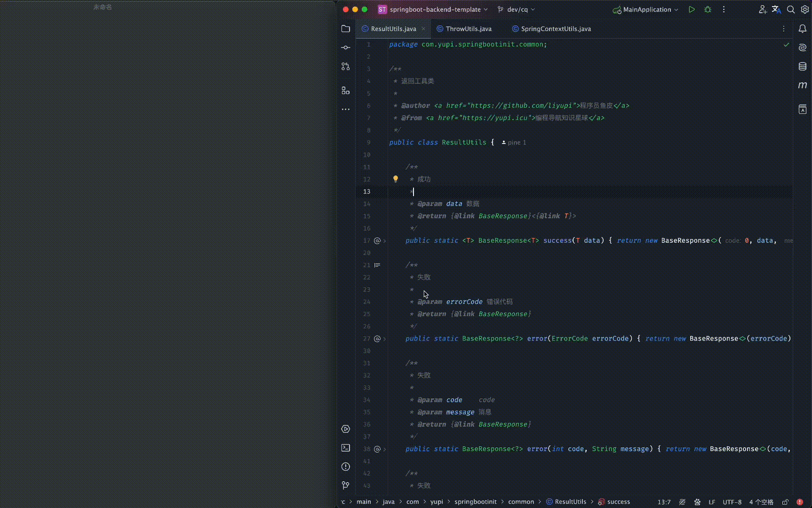Click the light bulb intention on line 12

point(396,179)
